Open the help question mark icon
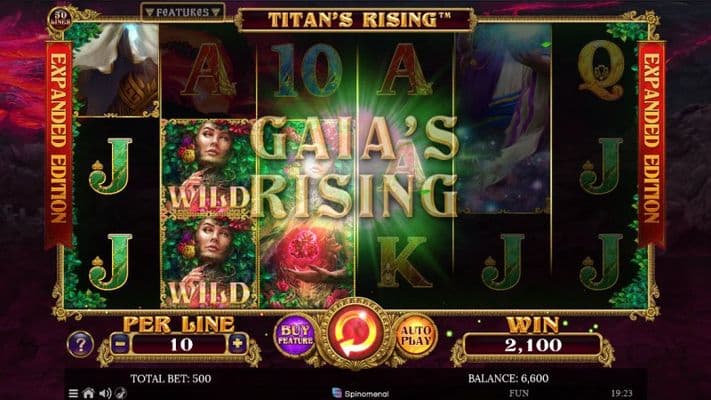The image size is (711, 400). point(80,345)
